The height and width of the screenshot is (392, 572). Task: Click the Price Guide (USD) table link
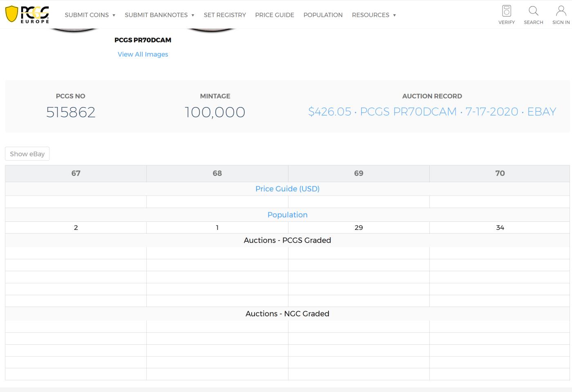287,189
